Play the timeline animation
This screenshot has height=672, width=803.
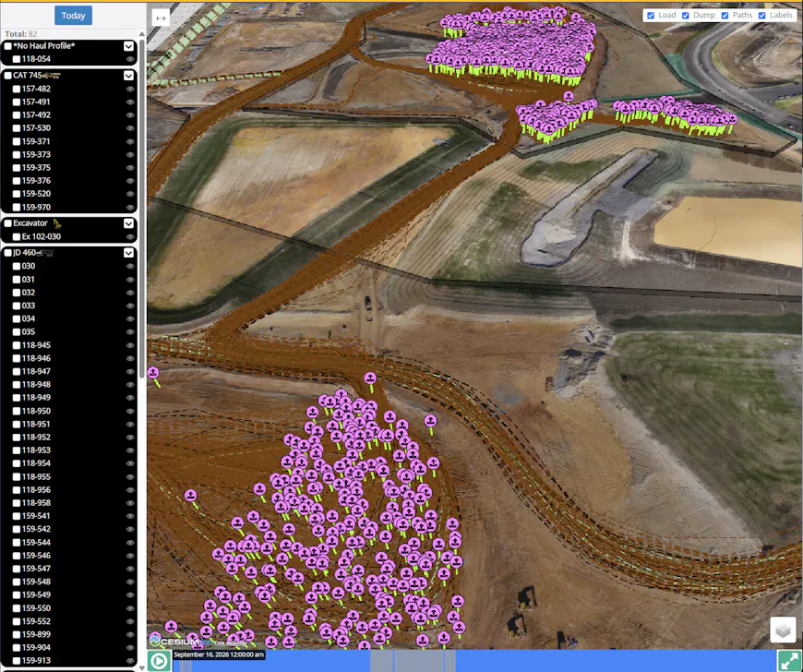160,661
